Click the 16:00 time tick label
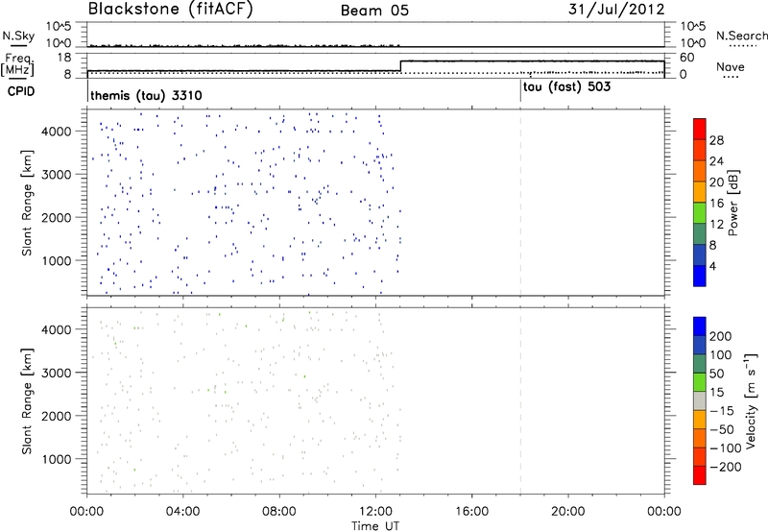The image size is (768, 532). (x=471, y=512)
